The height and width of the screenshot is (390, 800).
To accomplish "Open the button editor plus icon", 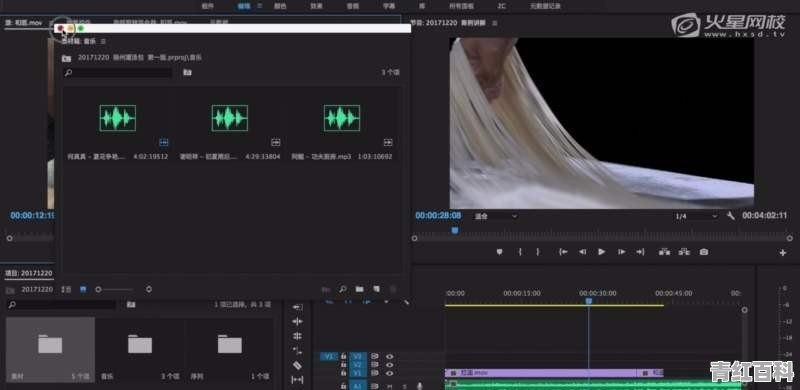I will pos(783,253).
